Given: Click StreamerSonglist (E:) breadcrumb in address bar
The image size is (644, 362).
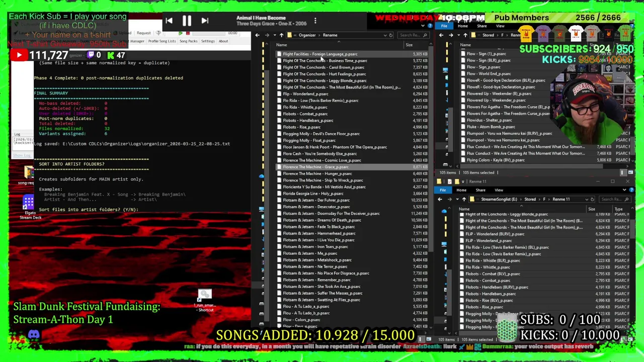Looking at the screenshot, I should tap(499, 199).
